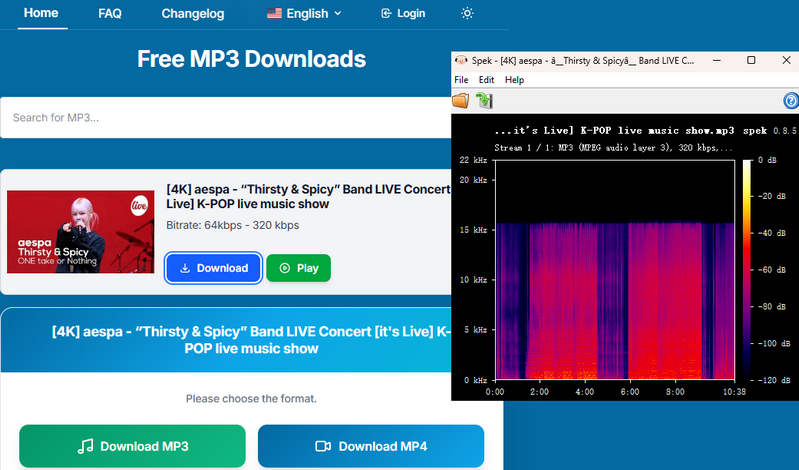The width and height of the screenshot is (799, 470).
Task: Click the Open file folder icon in Spek
Action: coord(461,100)
